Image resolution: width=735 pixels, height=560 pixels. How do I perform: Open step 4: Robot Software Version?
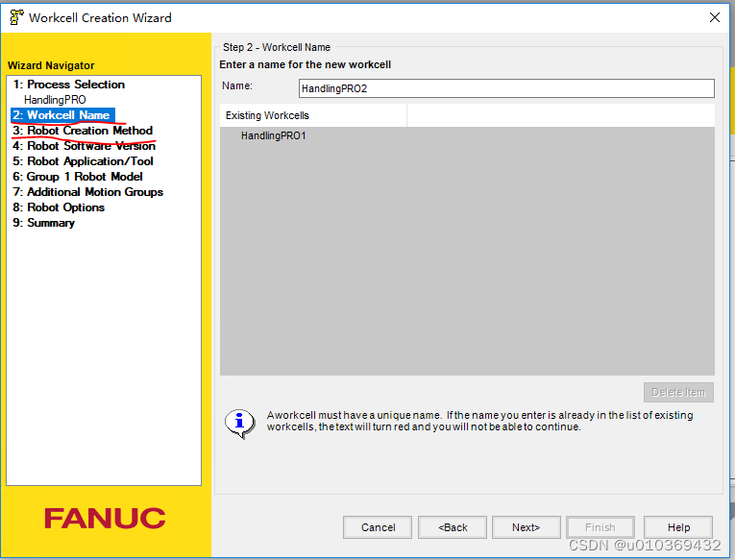[84, 146]
